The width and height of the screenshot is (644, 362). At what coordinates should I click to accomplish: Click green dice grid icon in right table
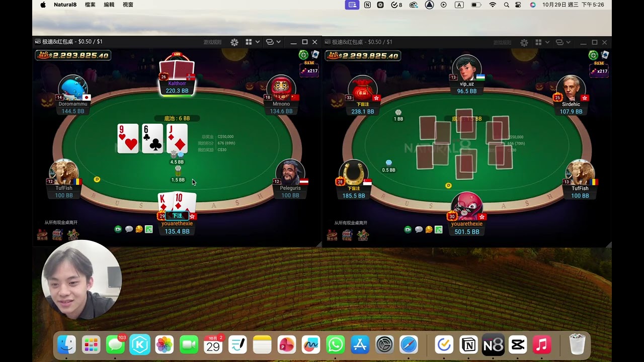[x=439, y=229]
